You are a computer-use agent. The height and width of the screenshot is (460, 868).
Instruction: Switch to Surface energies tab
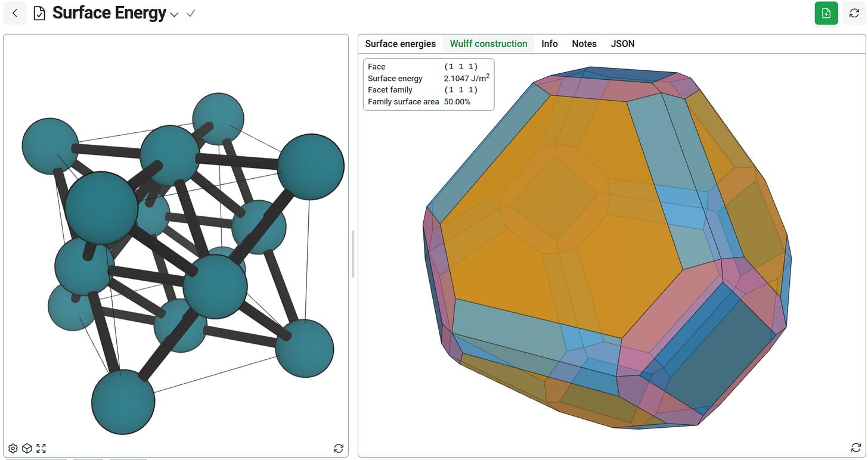401,43
